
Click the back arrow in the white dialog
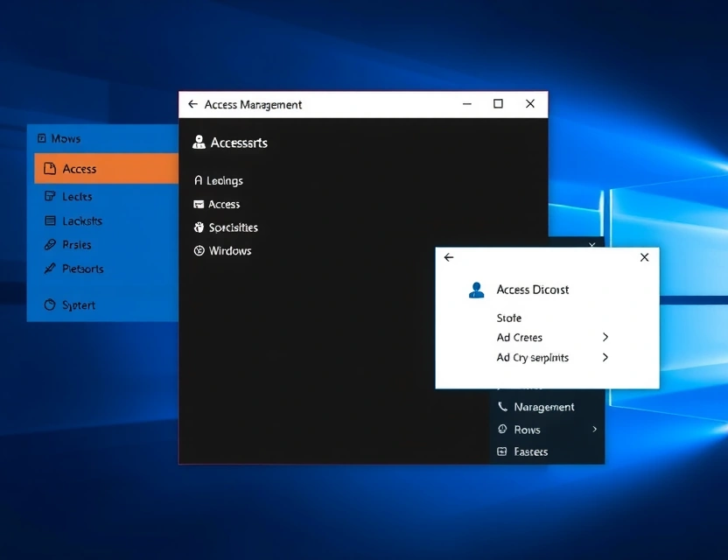[449, 257]
